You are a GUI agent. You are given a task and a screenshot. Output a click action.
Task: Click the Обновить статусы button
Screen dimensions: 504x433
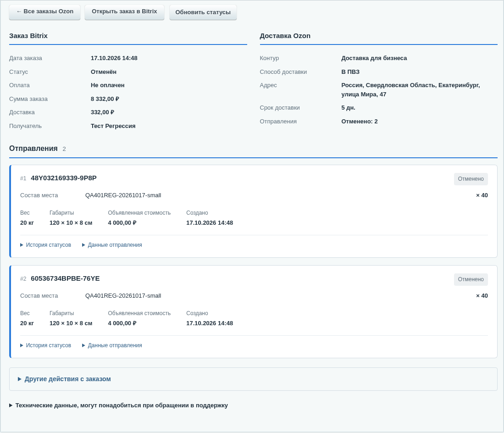point(203,12)
